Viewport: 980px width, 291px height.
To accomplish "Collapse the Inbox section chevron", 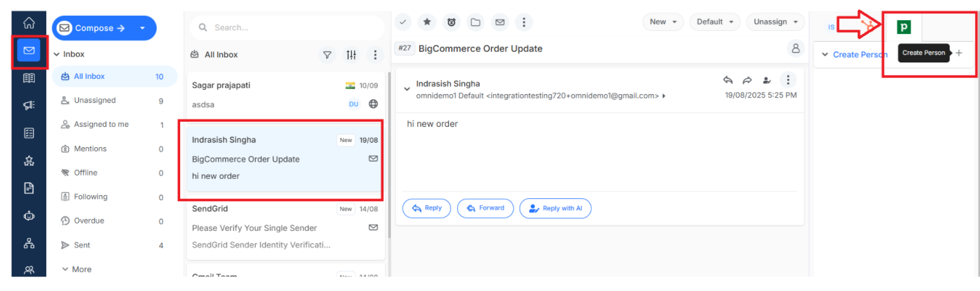I will 57,54.
